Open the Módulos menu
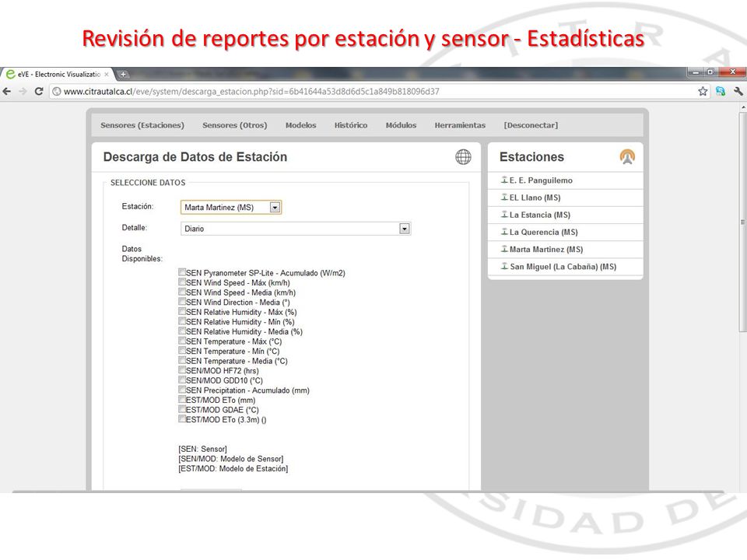 (401, 125)
